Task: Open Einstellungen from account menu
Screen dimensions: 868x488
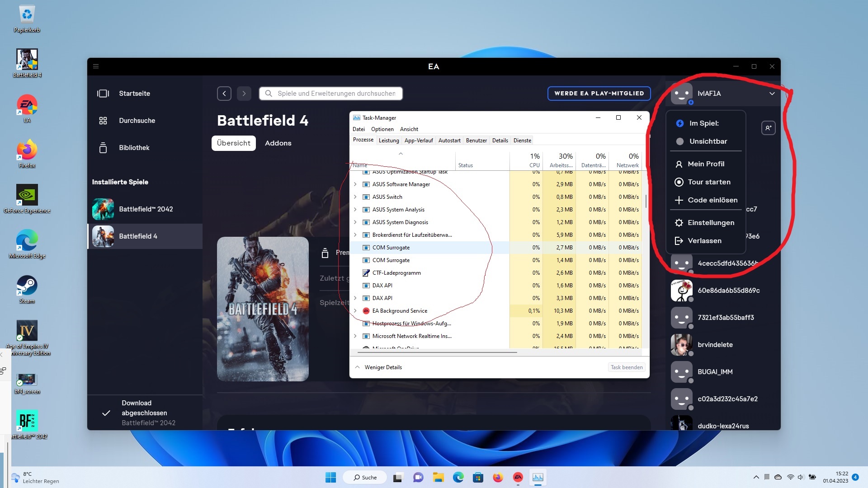Action: (705, 223)
